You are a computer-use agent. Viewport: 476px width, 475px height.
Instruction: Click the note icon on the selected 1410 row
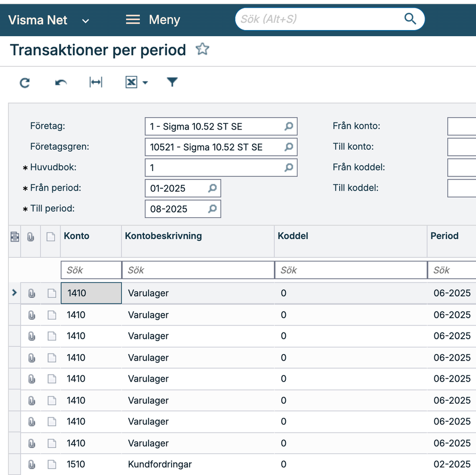[x=52, y=293]
